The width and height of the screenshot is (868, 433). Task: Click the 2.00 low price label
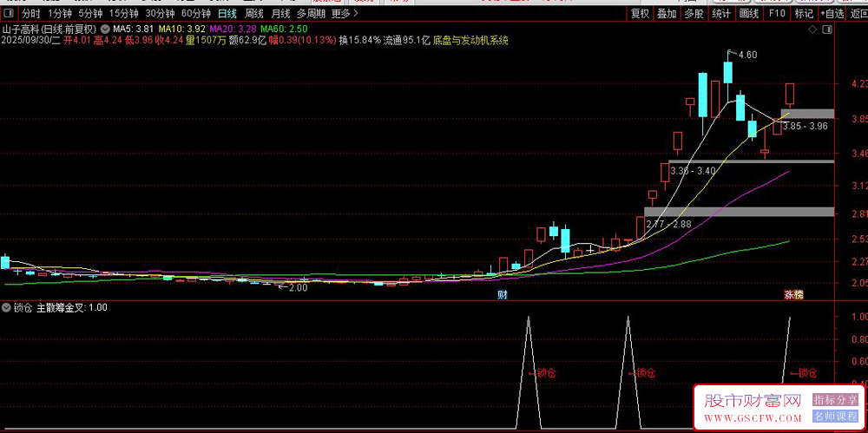coord(298,287)
